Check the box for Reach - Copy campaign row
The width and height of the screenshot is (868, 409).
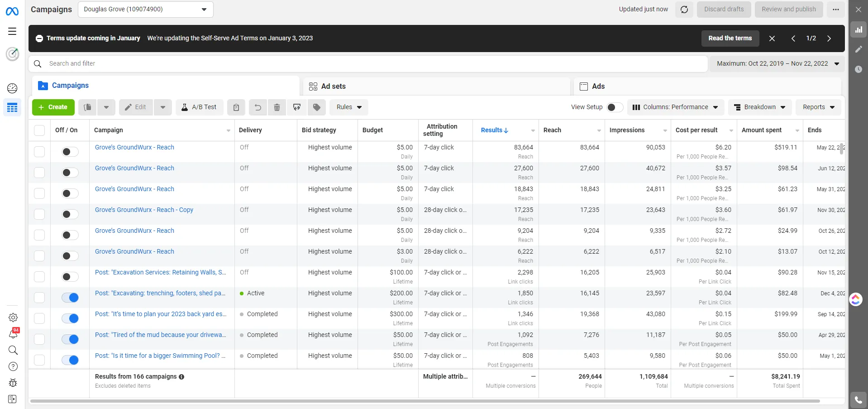point(39,214)
